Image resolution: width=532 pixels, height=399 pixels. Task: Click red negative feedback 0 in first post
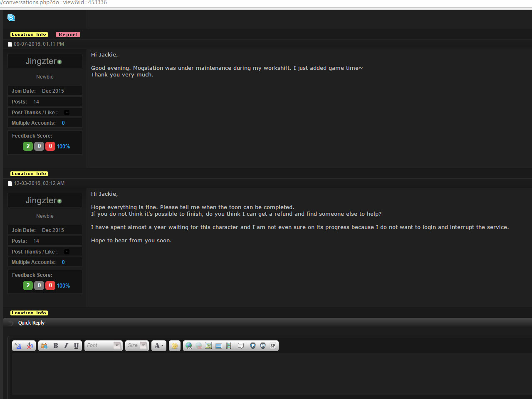coord(50,146)
